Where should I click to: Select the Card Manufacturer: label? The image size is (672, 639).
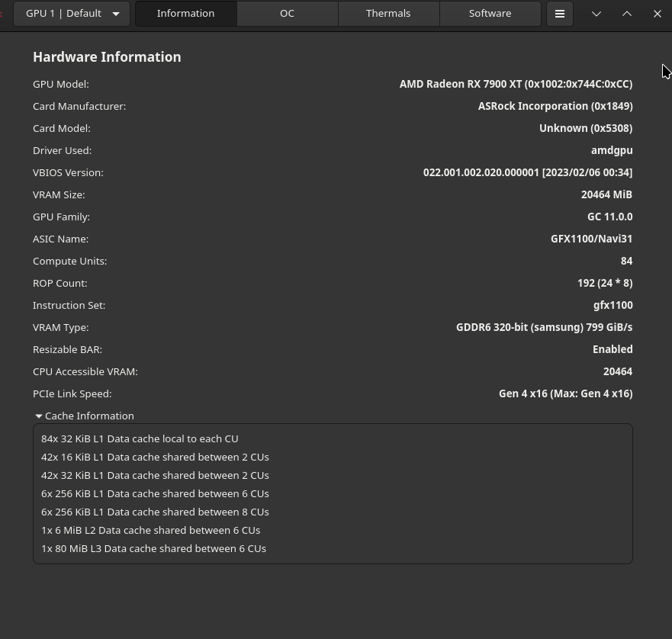click(x=79, y=106)
